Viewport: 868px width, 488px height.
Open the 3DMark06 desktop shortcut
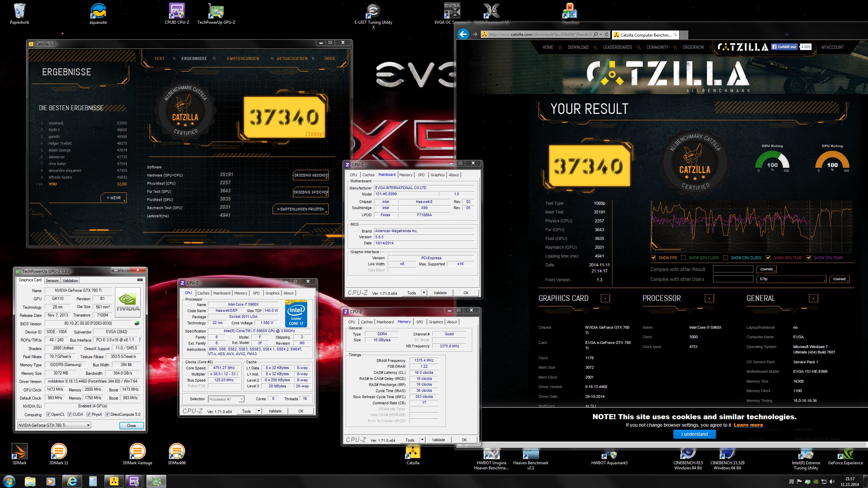pyautogui.click(x=177, y=454)
